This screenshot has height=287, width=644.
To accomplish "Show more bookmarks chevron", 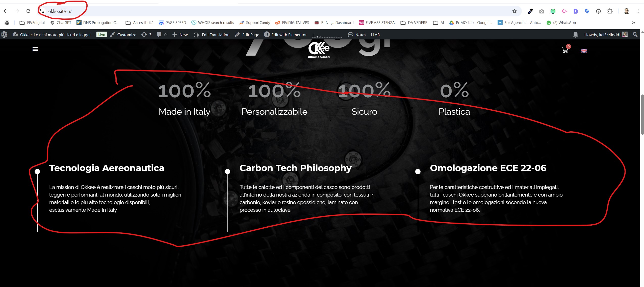I will (633, 23).
